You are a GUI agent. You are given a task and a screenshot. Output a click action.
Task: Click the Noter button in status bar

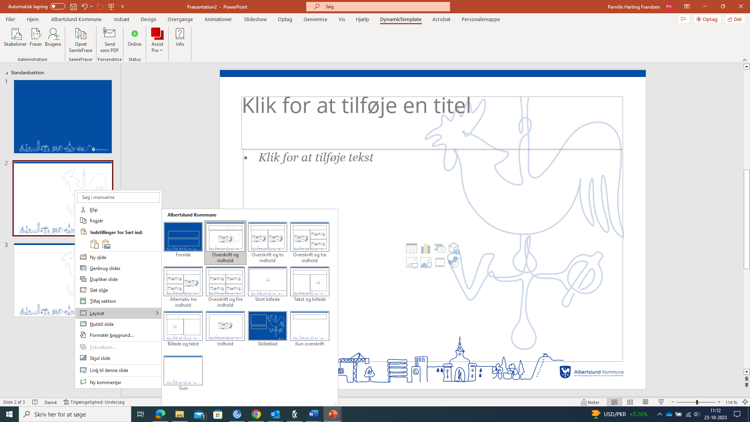pos(590,402)
